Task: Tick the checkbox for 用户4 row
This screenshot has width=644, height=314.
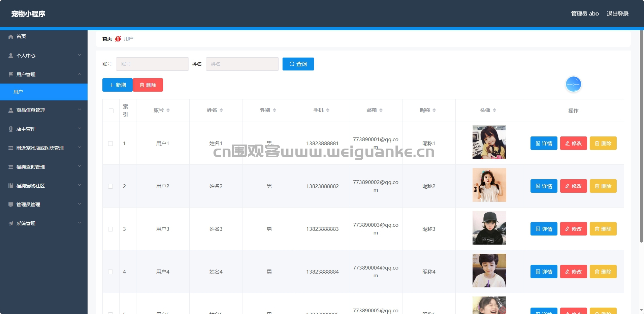Action: click(110, 272)
